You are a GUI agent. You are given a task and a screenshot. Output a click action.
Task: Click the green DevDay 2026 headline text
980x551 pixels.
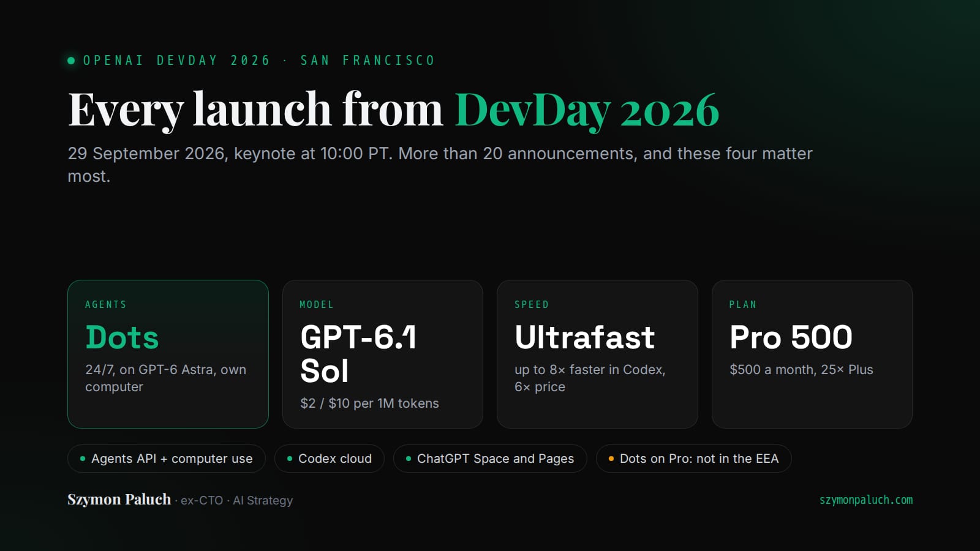click(x=587, y=110)
